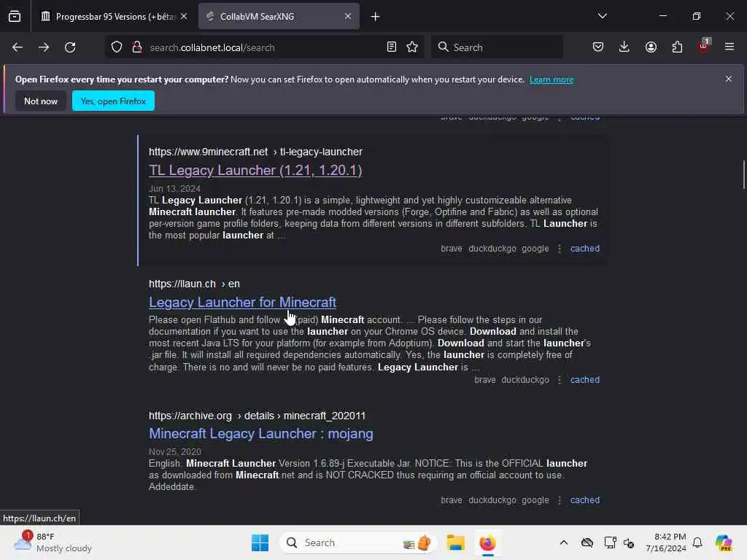Image resolution: width=747 pixels, height=560 pixels.
Task: Open tracking protection shield icon
Action: pyautogui.click(x=117, y=47)
